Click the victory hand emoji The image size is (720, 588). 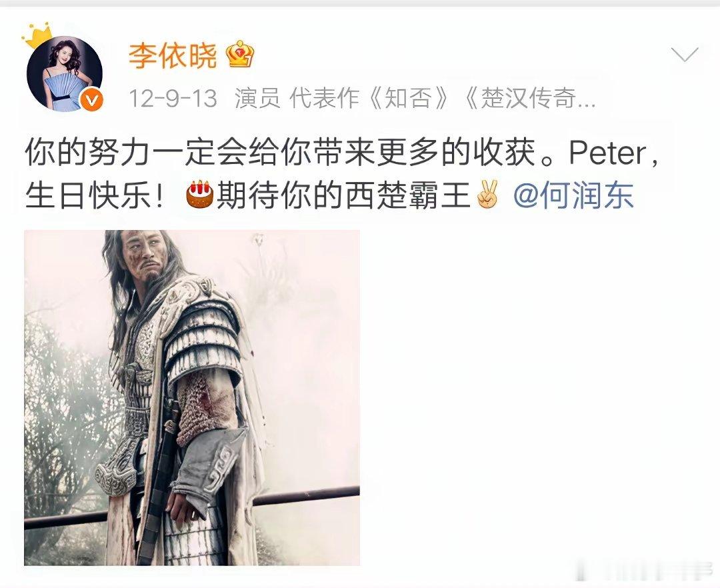click(487, 194)
